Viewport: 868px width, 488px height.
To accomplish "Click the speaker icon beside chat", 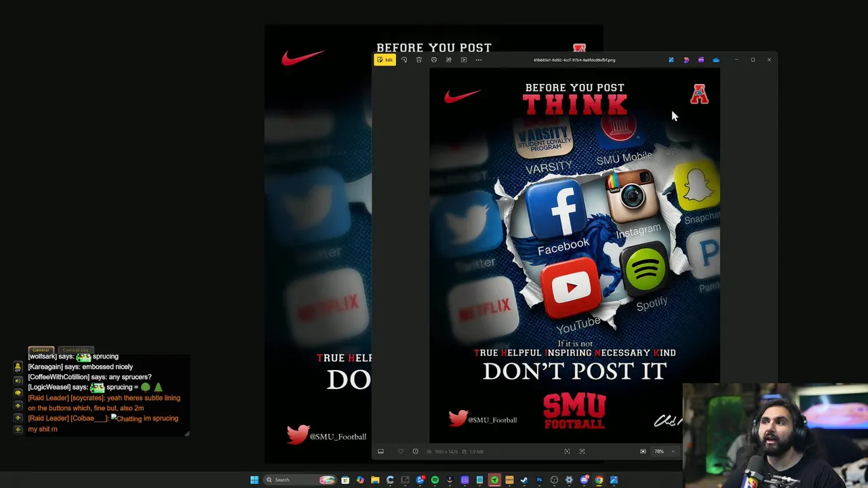I will click(x=18, y=380).
